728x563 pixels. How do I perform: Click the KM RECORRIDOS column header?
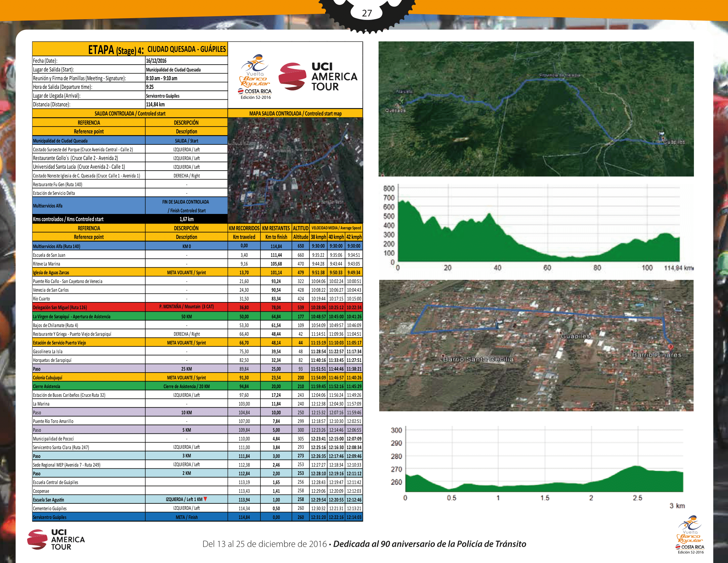pyautogui.click(x=244, y=228)
